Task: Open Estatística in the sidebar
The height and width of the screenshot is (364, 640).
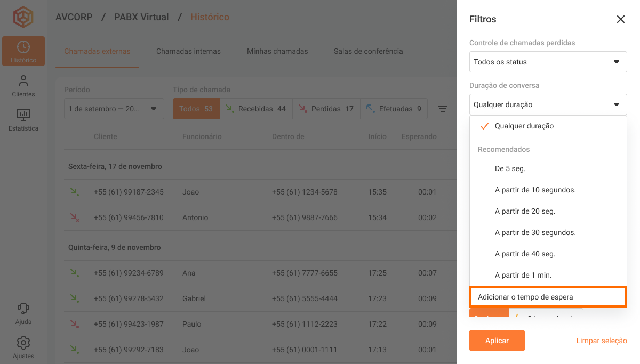Action: pos(23,120)
